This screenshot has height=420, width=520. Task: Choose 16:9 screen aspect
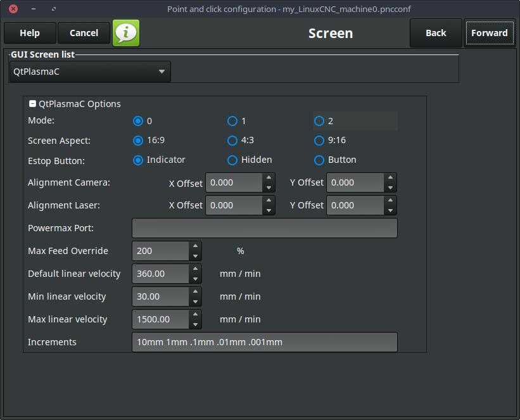pyautogui.click(x=138, y=141)
